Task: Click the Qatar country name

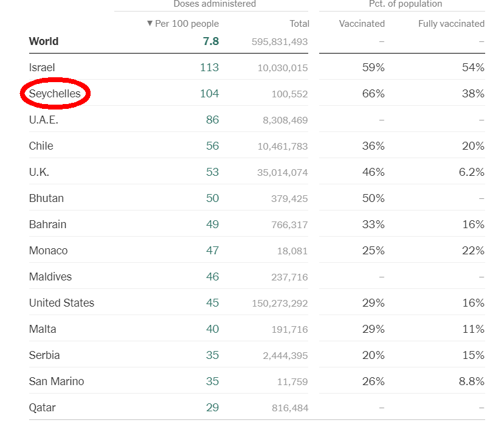Action: (43, 408)
